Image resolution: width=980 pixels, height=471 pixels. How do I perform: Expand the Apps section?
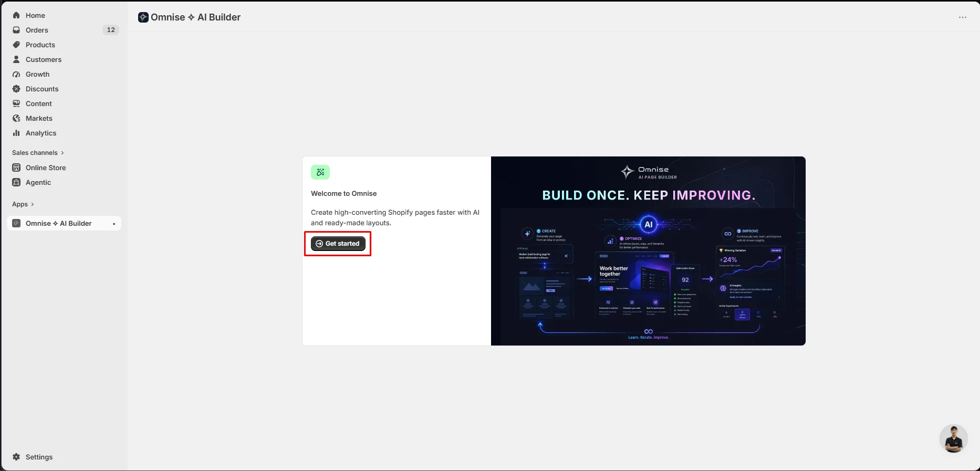[23, 204]
